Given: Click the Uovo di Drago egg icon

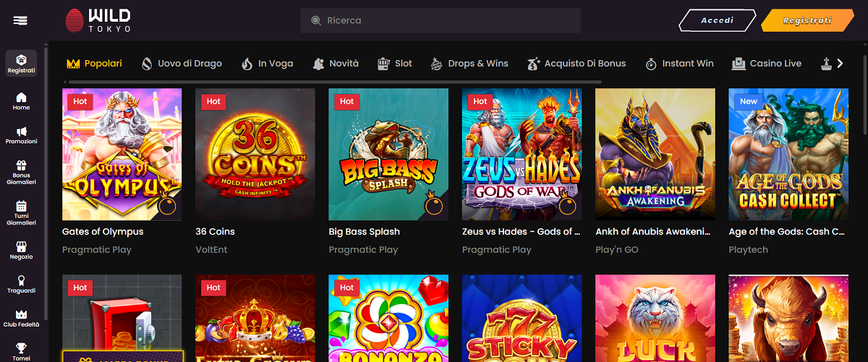Looking at the screenshot, I should tap(147, 64).
